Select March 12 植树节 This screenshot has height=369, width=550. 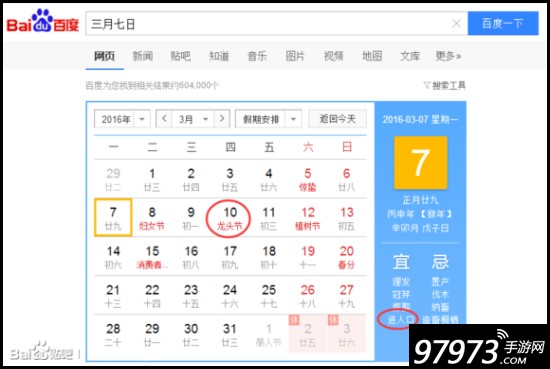coord(308,218)
